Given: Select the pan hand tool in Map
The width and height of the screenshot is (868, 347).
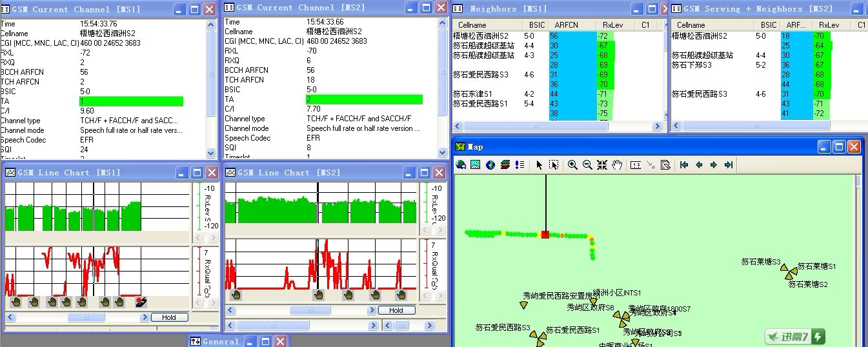Looking at the screenshot, I should click(617, 165).
